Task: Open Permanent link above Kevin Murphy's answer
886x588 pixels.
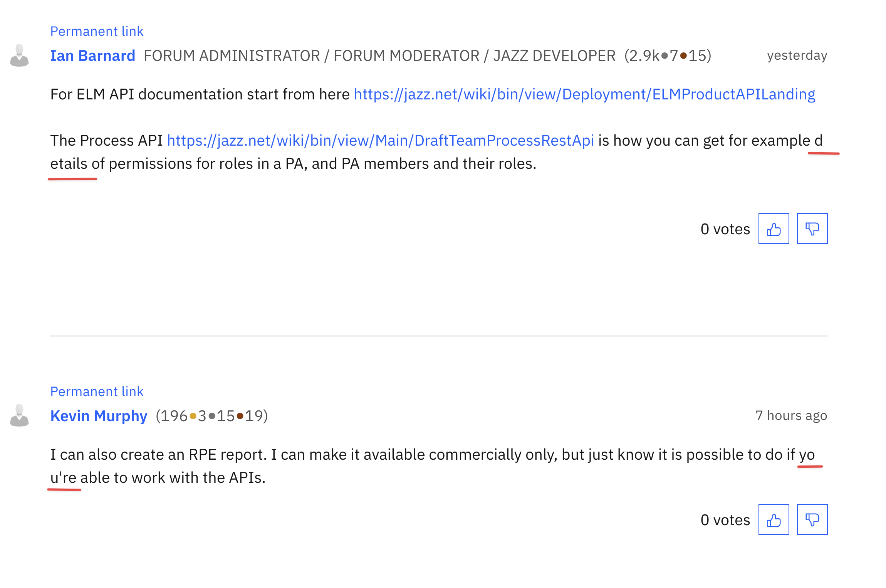Action: pyautogui.click(x=97, y=391)
